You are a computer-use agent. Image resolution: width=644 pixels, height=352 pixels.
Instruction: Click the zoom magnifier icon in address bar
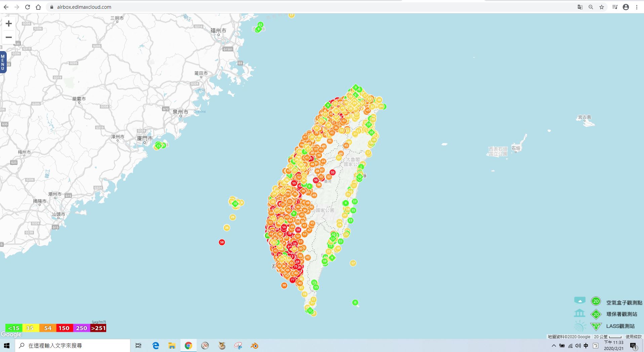coord(591,7)
